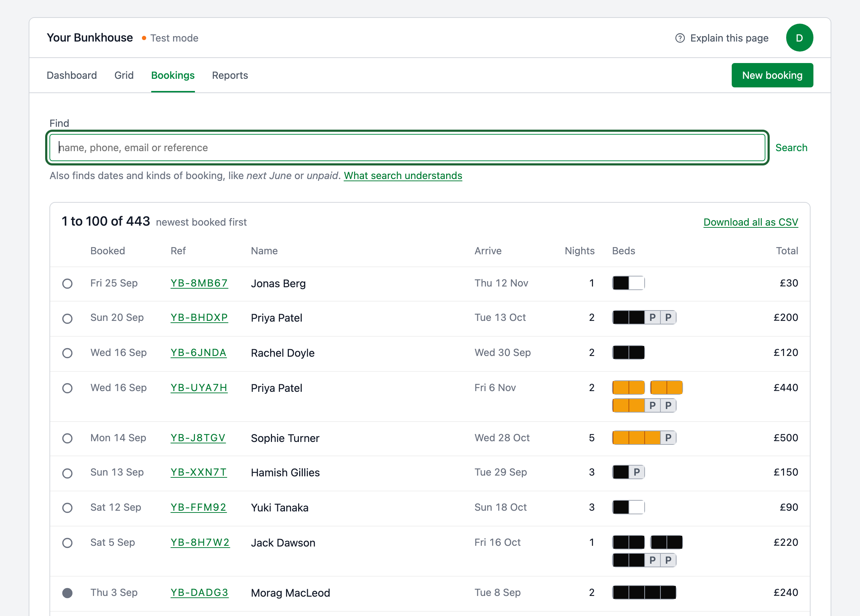Click the bed icon for Yuki Tanaka
The width and height of the screenshot is (860, 616).
click(x=628, y=507)
